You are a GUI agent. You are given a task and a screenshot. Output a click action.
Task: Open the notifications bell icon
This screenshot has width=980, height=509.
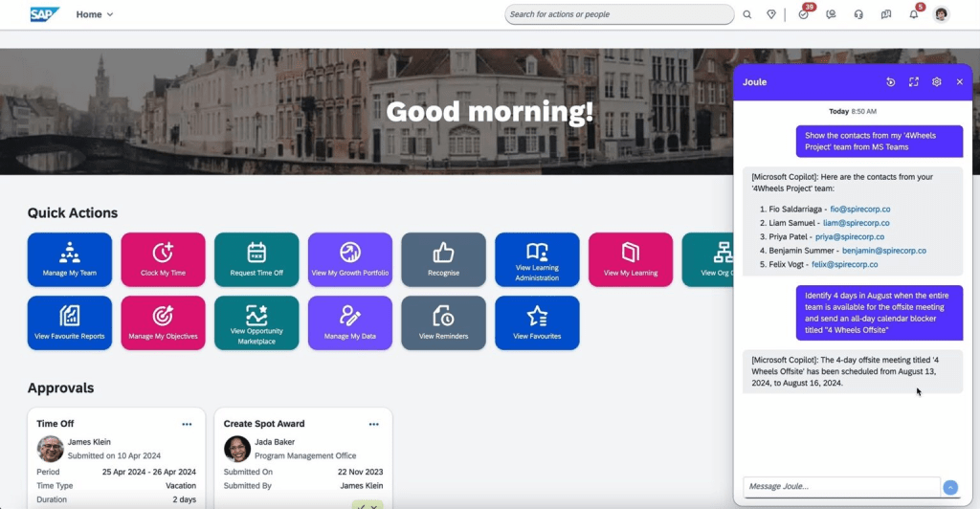click(x=914, y=14)
